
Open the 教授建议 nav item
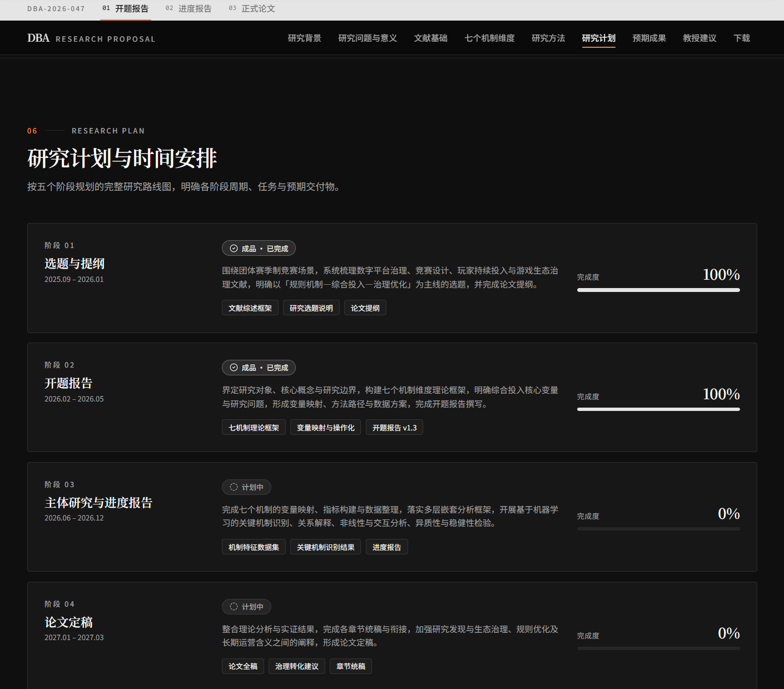pyautogui.click(x=699, y=38)
